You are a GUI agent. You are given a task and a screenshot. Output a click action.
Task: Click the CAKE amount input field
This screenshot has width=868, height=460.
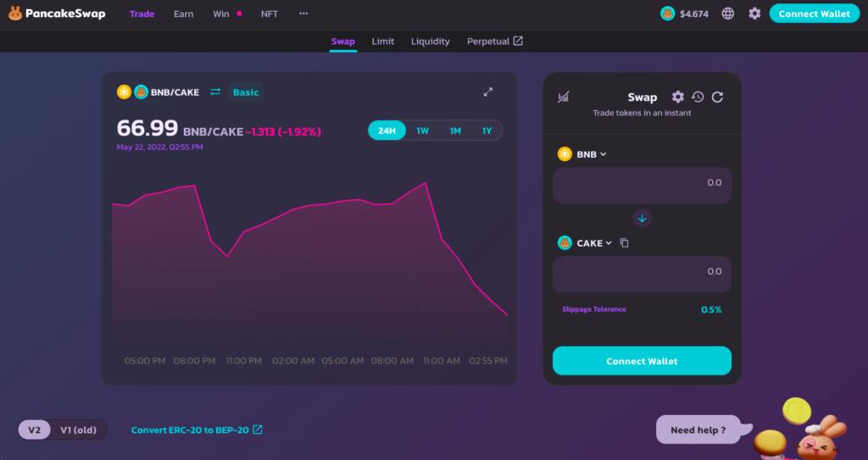point(643,274)
